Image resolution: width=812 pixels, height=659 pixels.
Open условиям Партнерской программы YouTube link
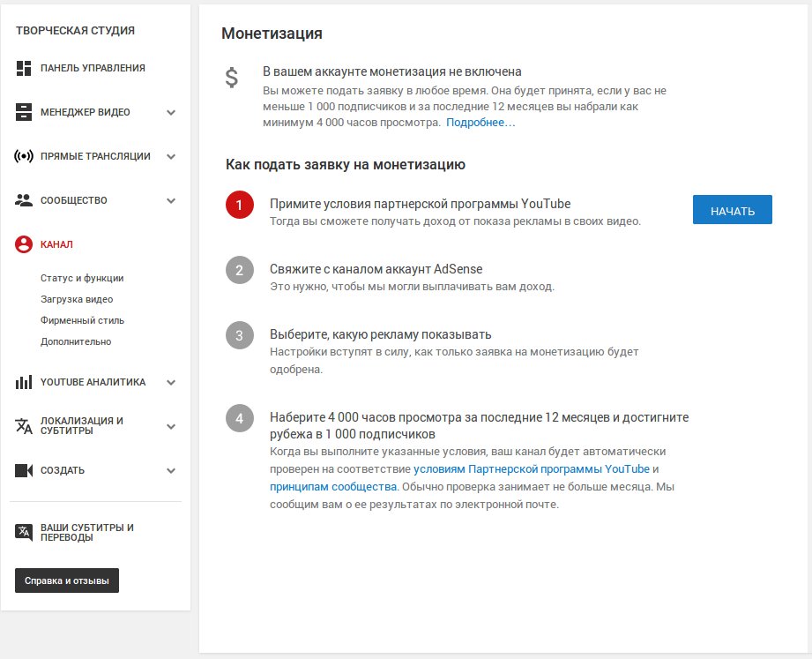click(532, 469)
